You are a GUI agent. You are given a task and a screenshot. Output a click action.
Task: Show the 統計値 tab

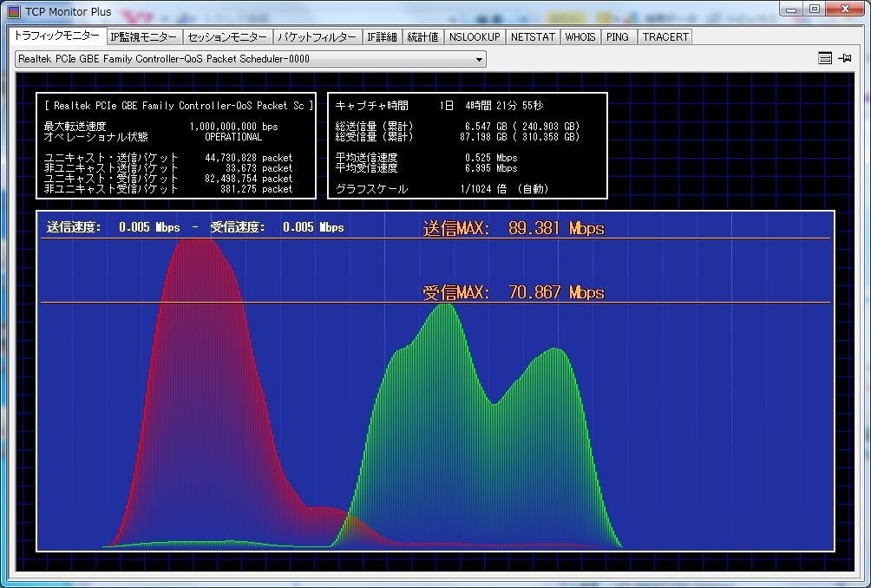pyautogui.click(x=422, y=37)
